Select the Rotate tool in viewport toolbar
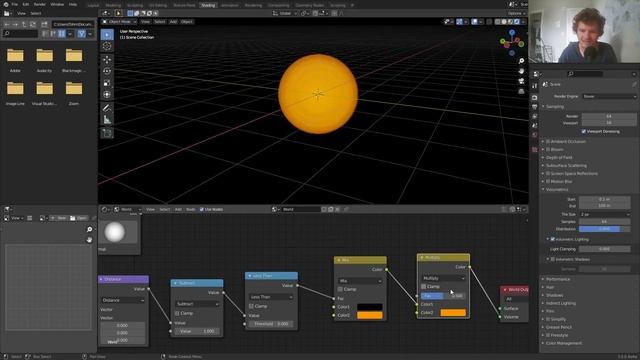640x360 pixels. click(x=107, y=71)
